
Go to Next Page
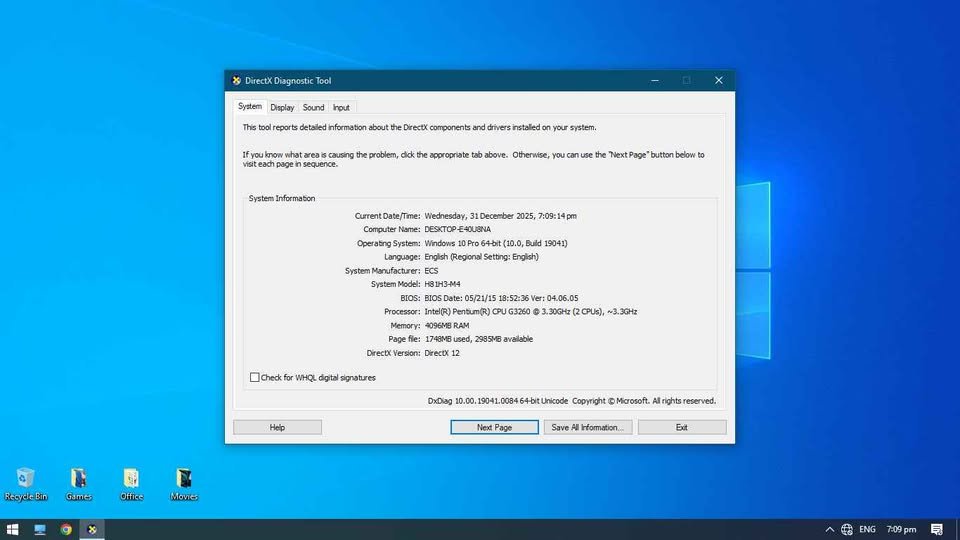click(494, 427)
